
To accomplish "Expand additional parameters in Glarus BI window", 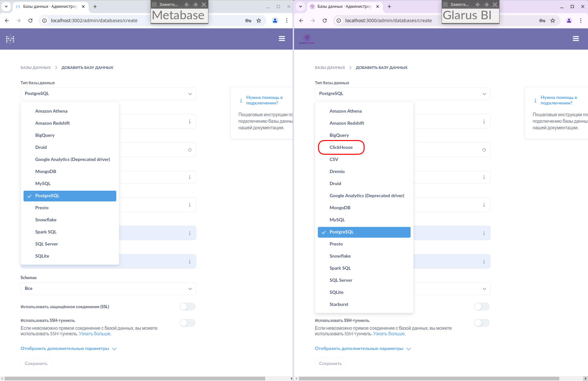I will [x=362, y=349].
